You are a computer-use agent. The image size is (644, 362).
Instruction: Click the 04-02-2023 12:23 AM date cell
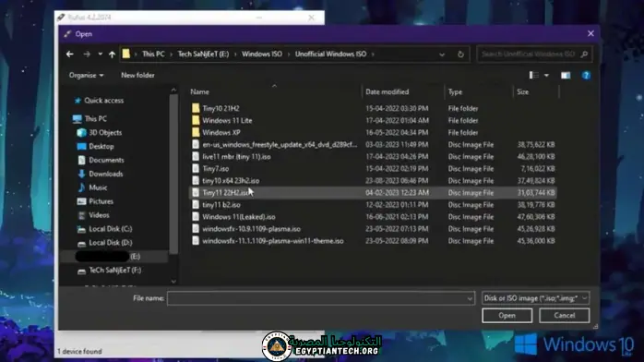click(x=397, y=193)
